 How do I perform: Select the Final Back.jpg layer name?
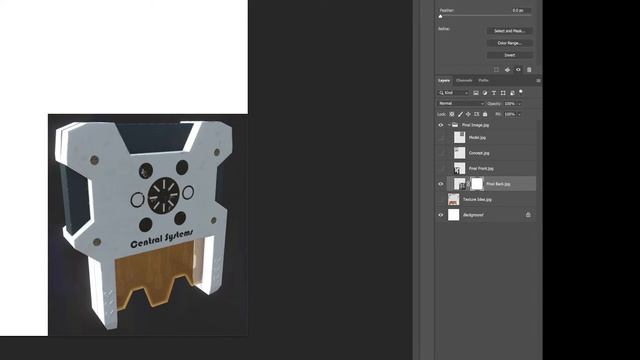498,184
